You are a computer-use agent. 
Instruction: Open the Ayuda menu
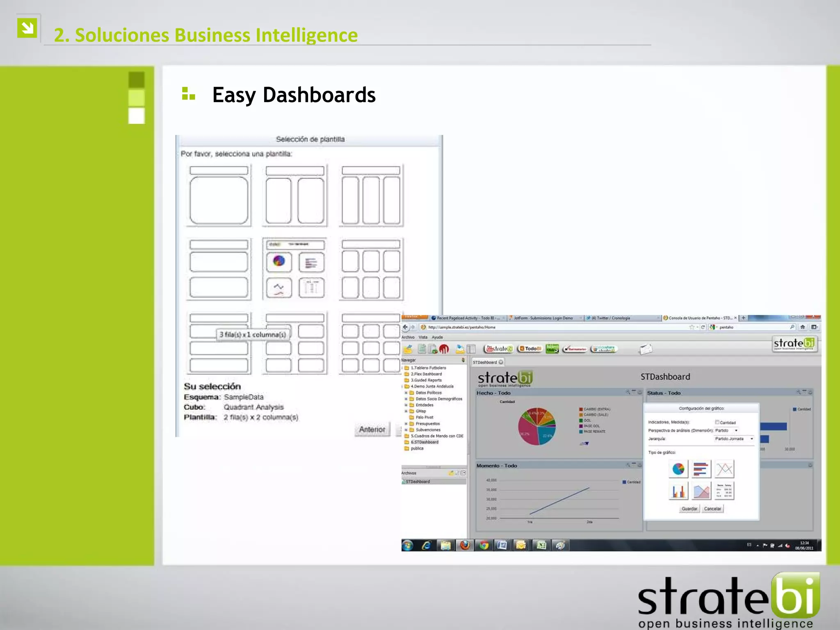(x=437, y=337)
